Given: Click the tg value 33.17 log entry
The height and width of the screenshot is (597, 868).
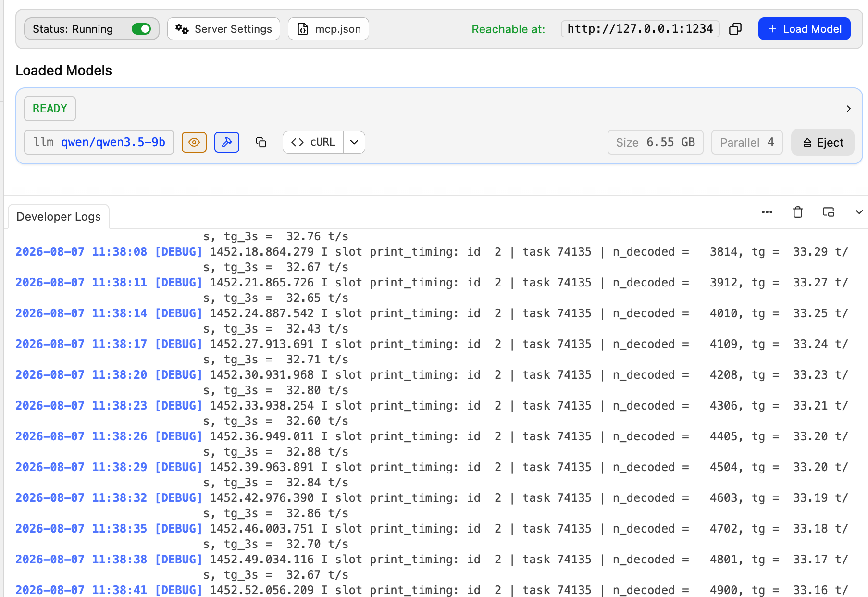Looking at the screenshot, I should 810,560.
